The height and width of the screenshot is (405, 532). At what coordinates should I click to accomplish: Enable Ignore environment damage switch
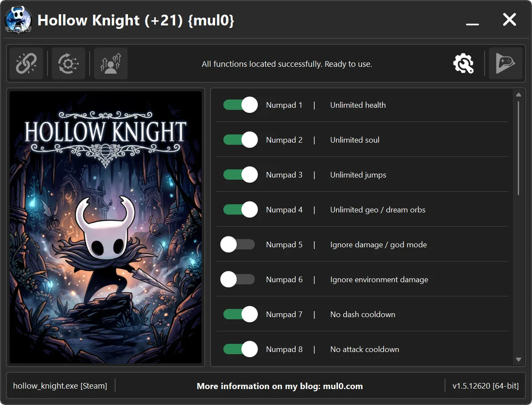(238, 279)
